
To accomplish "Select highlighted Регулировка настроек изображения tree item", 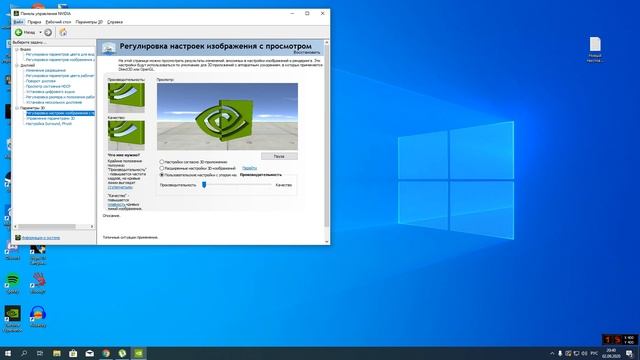I will (x=60, y=113).
